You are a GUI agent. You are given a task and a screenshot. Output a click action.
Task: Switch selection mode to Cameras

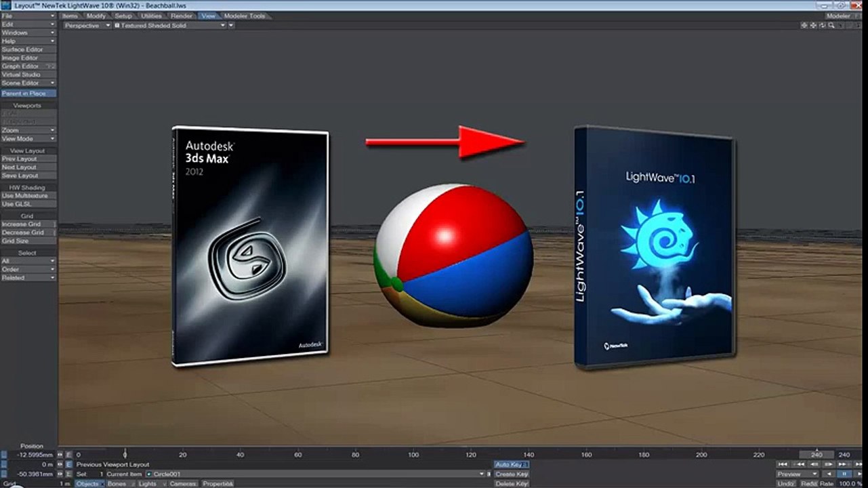coord(182,484)
